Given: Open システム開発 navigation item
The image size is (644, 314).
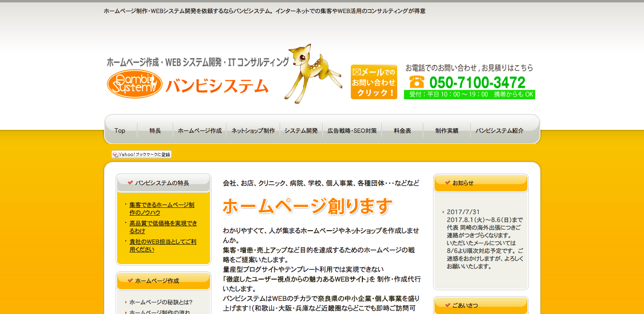Looking at the screenshot, I should coord(301,131).
